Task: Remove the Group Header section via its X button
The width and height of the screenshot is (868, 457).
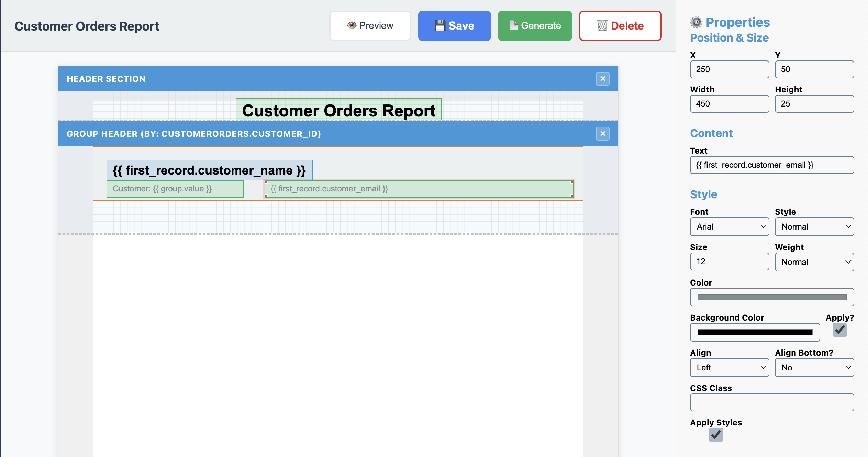Action: pyautogui.click(x=602, y=134)
